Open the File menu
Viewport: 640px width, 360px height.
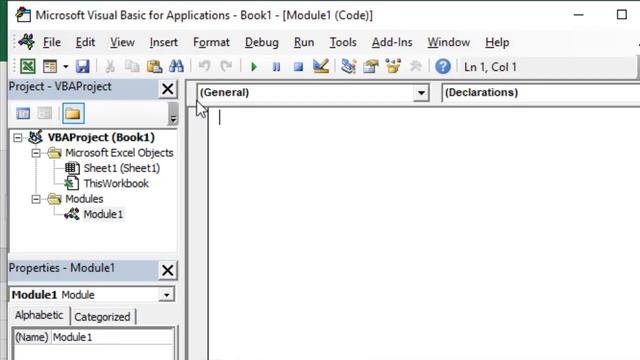click(x=52, y=42)
